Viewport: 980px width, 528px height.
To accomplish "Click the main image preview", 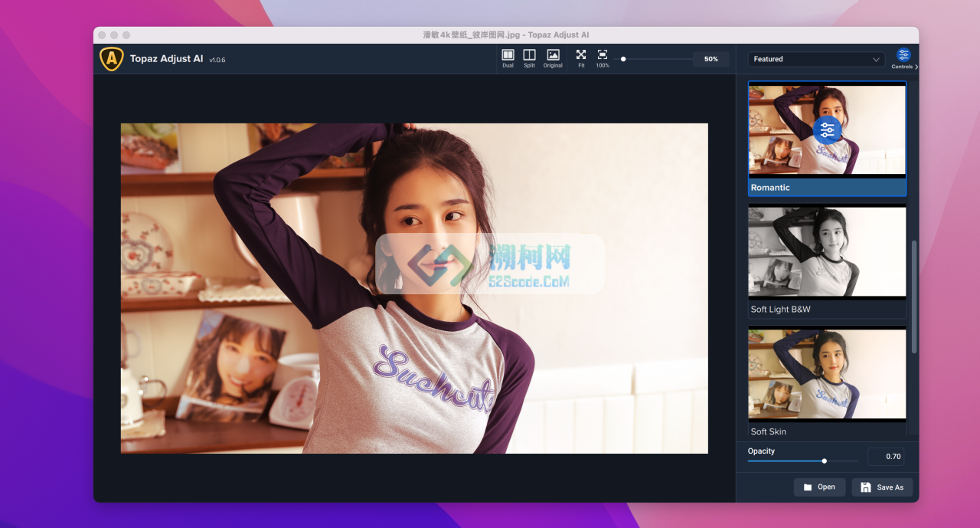I will pyautogui.click(x=414, y=288).
